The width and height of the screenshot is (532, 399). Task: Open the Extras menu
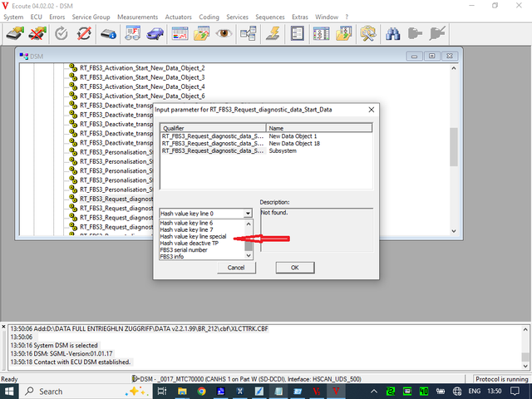click(300, 17)
